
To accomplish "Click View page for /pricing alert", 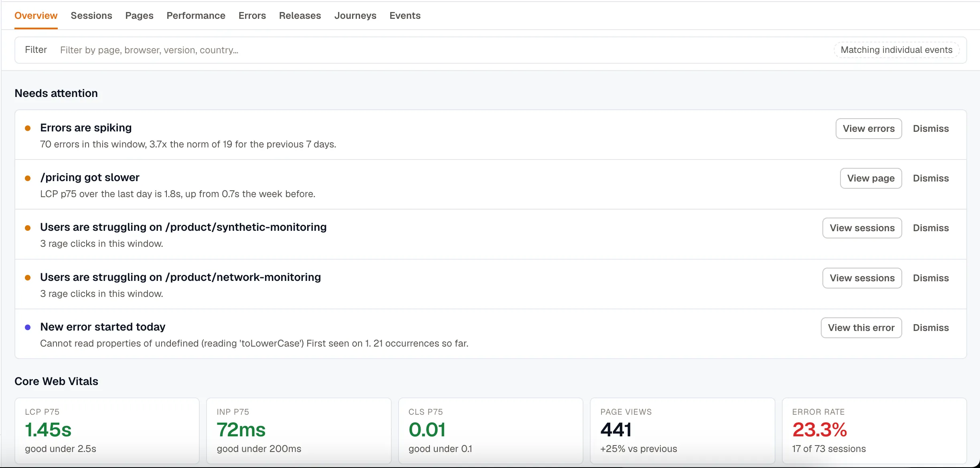I will click(x=871, y=178).
